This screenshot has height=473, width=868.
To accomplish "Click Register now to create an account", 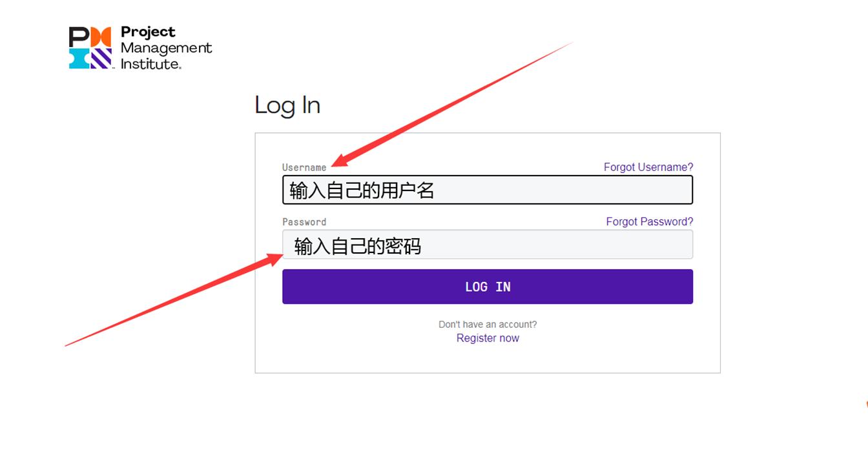I will click(488, 337).
